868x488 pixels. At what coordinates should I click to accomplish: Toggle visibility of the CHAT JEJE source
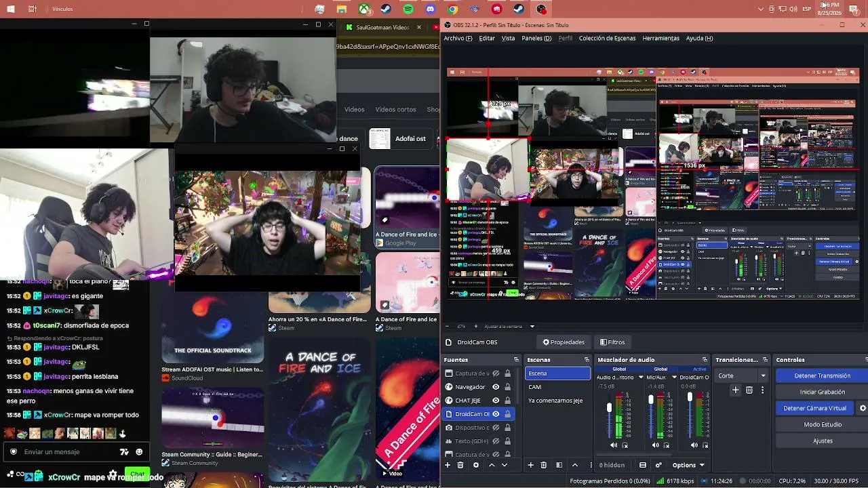496,401
